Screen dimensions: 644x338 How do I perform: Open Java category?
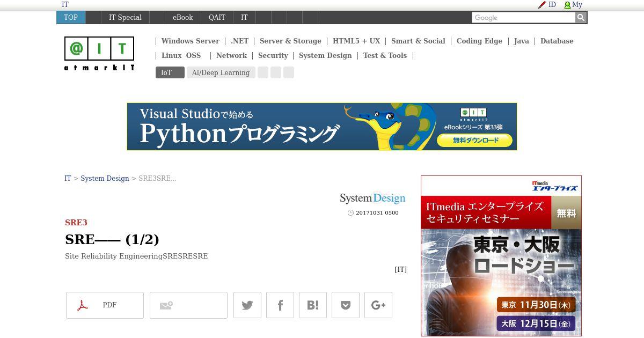[521, 41]
